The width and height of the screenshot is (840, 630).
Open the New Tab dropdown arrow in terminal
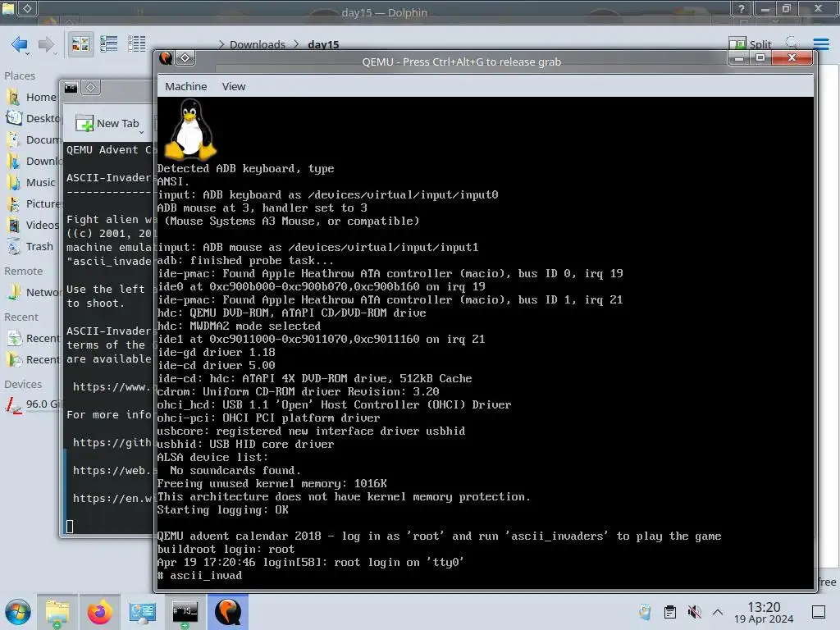[142, 132]
